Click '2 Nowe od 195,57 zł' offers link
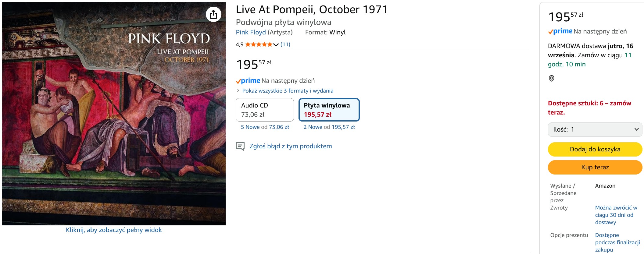Screen dimensions: 644x254 329,127
